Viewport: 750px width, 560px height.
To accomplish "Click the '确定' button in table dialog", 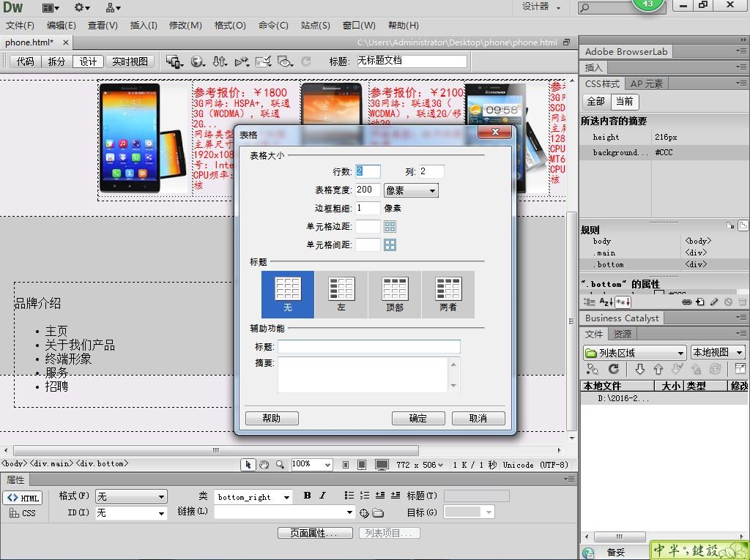I will tap(417, 418).
